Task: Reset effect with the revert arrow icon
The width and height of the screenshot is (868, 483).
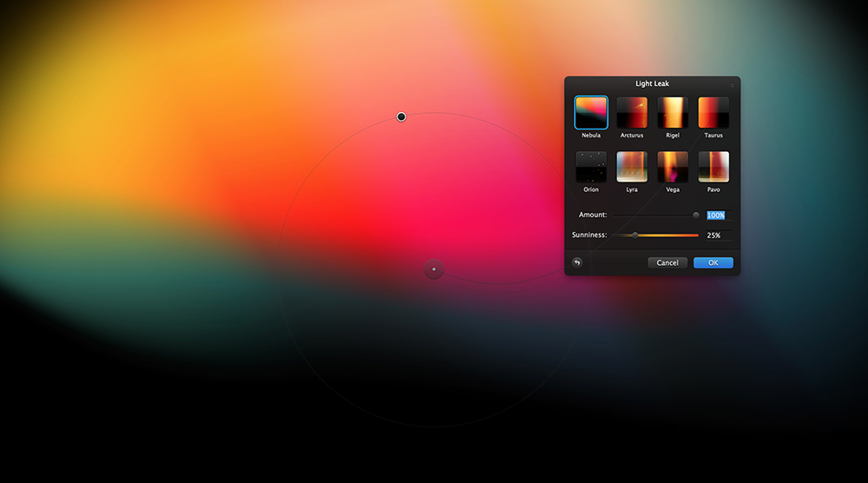Action: pos(577,262)
